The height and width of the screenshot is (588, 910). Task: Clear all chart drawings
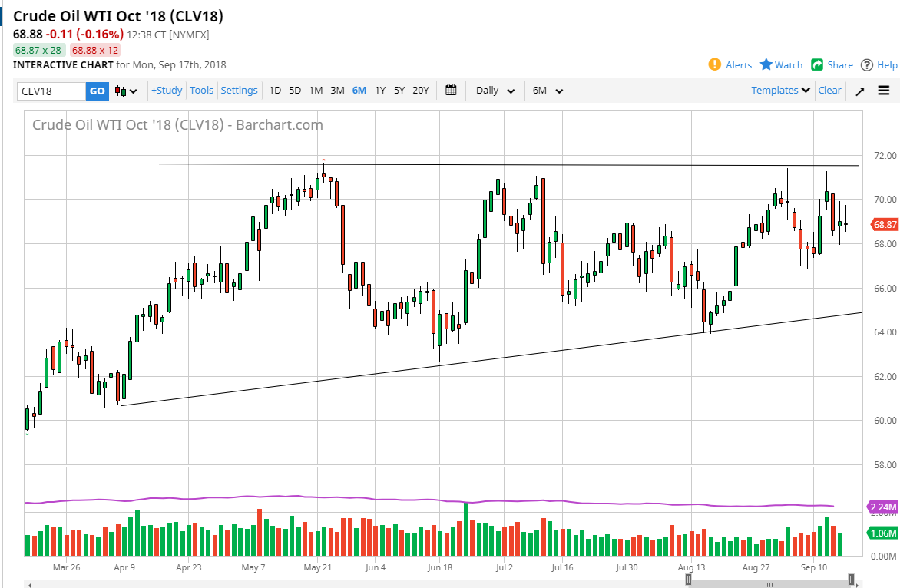829,90
